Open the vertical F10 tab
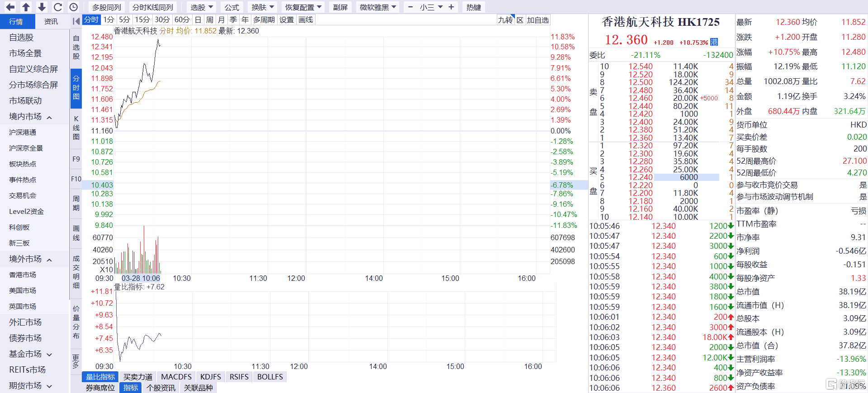 point(76,179)
